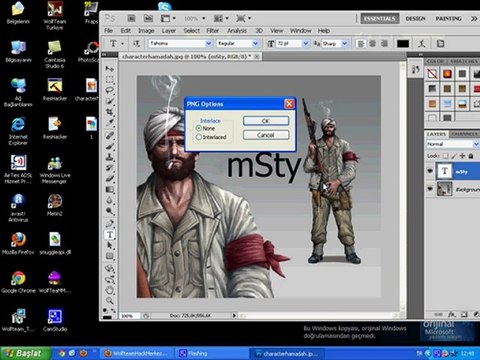
Task: Select the Blur tool
Action: [x=110, y=200]
